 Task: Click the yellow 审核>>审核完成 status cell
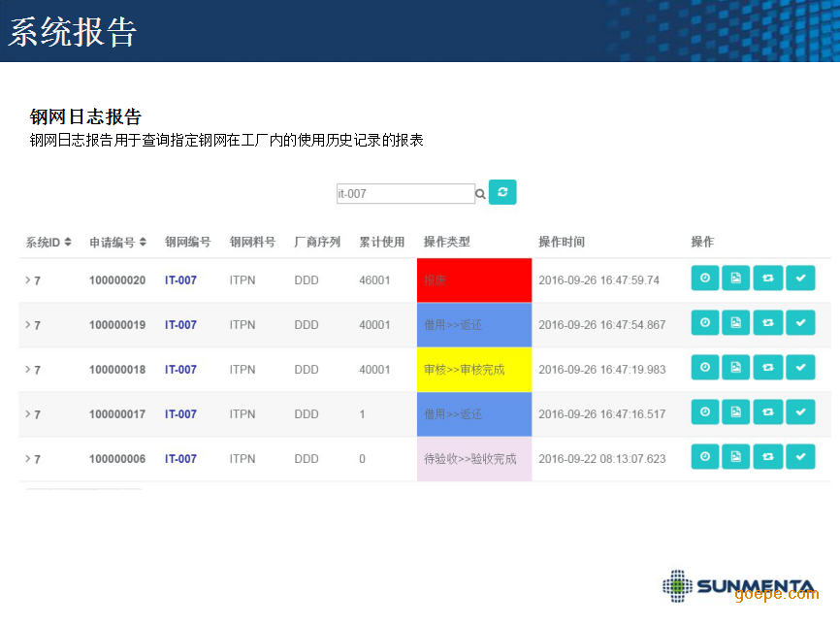coord(473,370)
